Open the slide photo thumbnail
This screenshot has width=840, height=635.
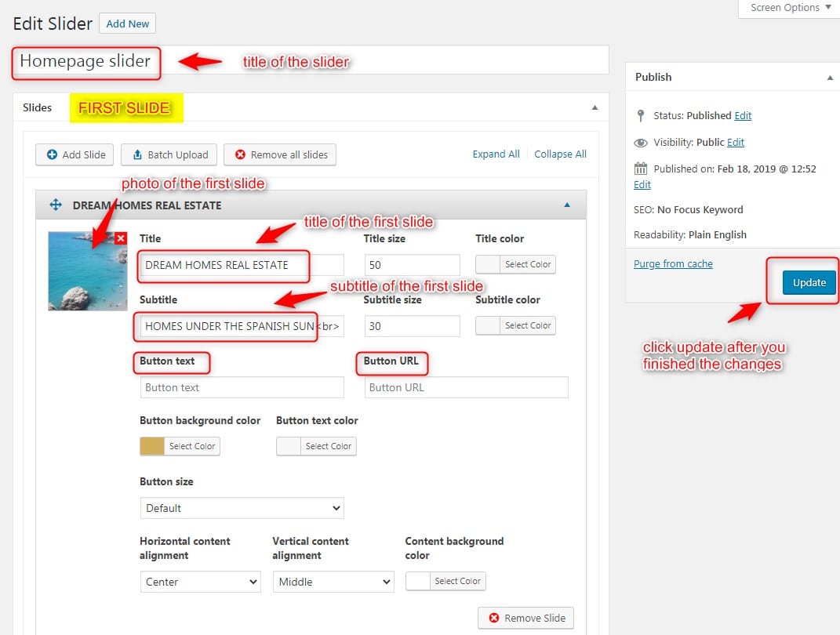click(x=82, y=274)
